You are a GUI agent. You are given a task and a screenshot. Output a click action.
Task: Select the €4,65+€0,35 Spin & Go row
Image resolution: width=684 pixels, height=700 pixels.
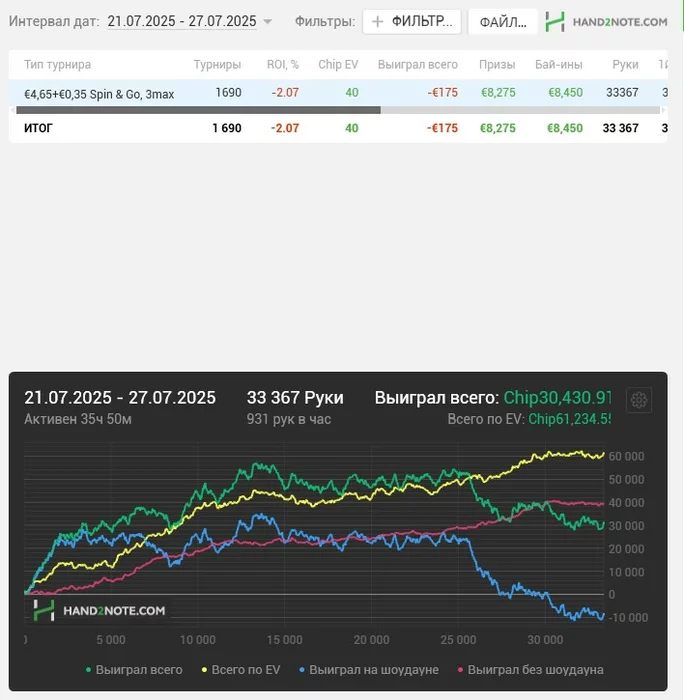99,93
